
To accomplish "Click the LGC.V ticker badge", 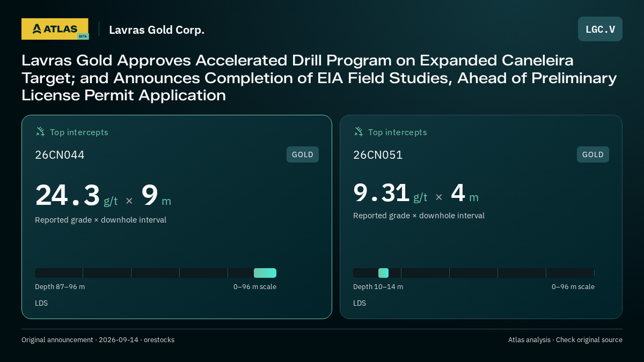I will point(600,29).
